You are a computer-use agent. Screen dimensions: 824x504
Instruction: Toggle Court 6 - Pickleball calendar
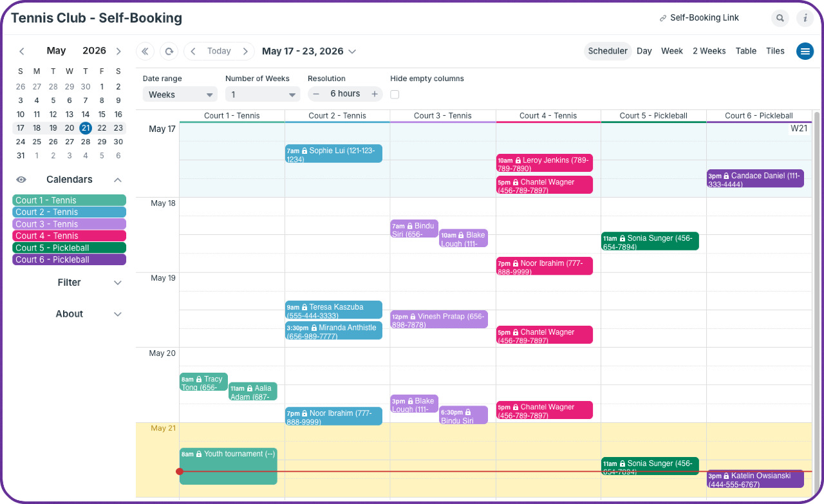tap(70, 259)
